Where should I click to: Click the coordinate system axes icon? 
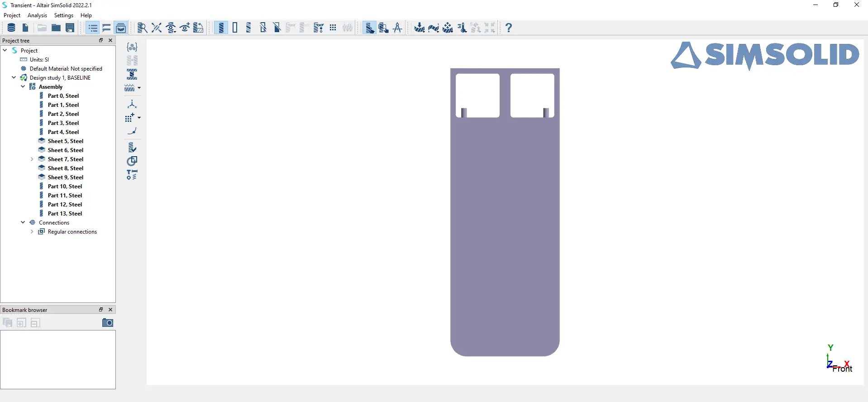[x=132, y=104]
